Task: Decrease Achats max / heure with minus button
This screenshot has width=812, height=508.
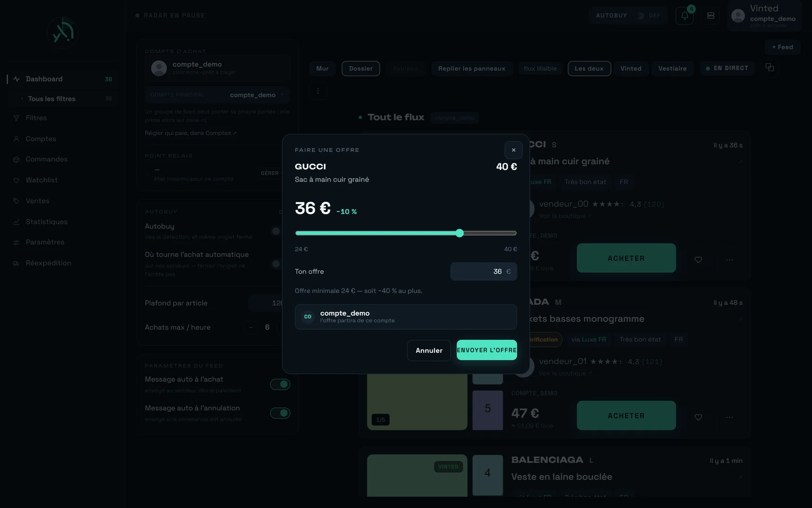Action: [251, 327]
